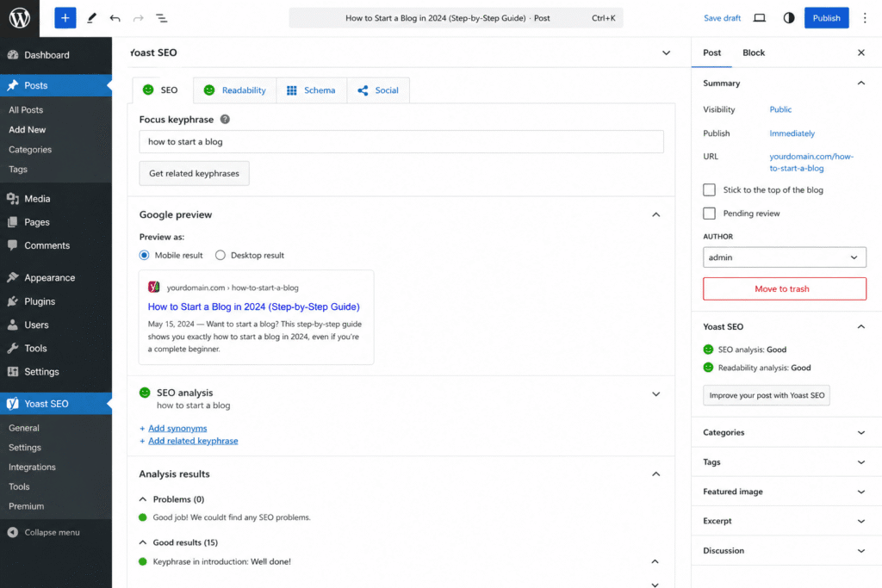Open All Posts submenu item
Viewport: 882px width, 588px height.
(26, 109)
